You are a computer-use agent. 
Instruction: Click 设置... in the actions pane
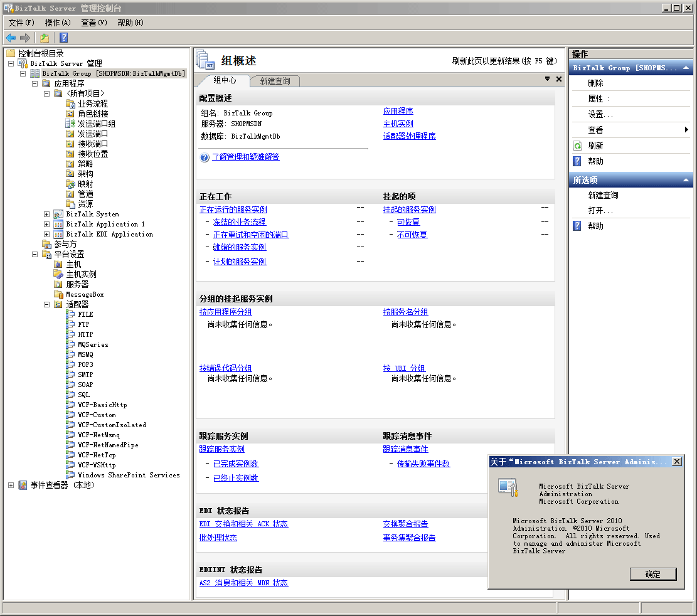pyautogui.click(x=600, y=114)
